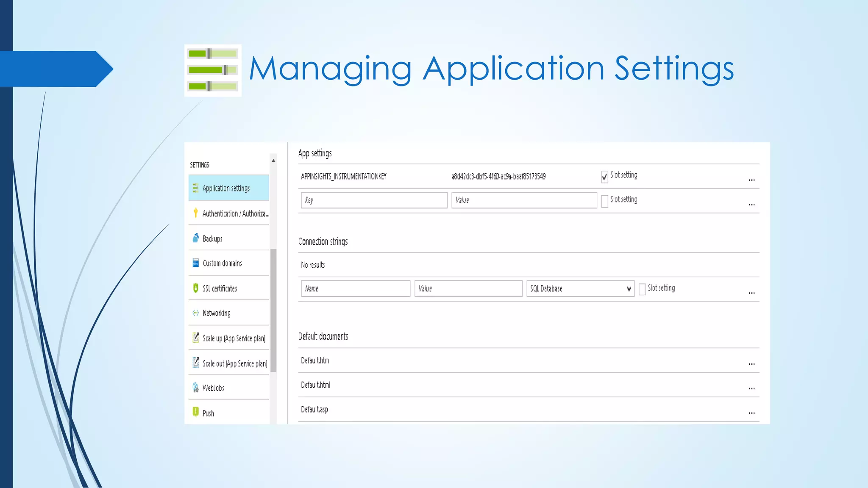
Task: Open Push settings
Action: pos(229,413)
